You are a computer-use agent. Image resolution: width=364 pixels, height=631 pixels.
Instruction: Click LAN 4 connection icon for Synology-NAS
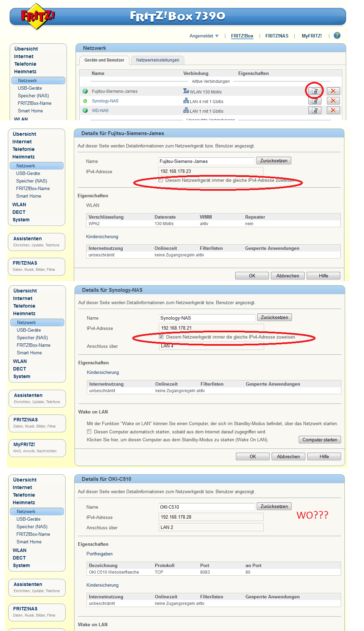pyautogui.click(x=186, y=101)
